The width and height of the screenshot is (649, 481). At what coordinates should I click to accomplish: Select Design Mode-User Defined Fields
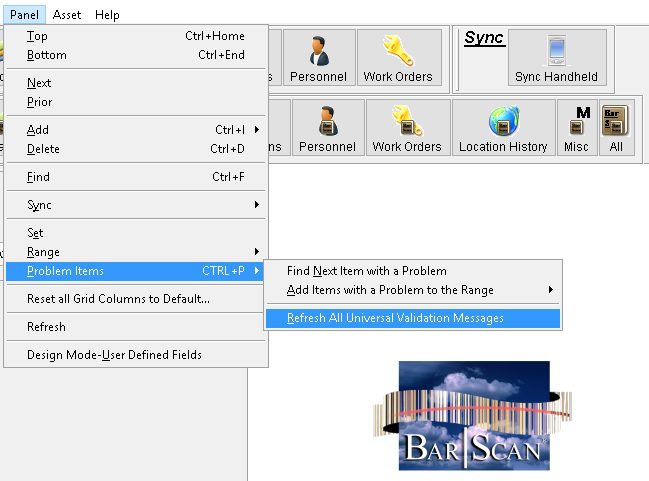(114, 355)
